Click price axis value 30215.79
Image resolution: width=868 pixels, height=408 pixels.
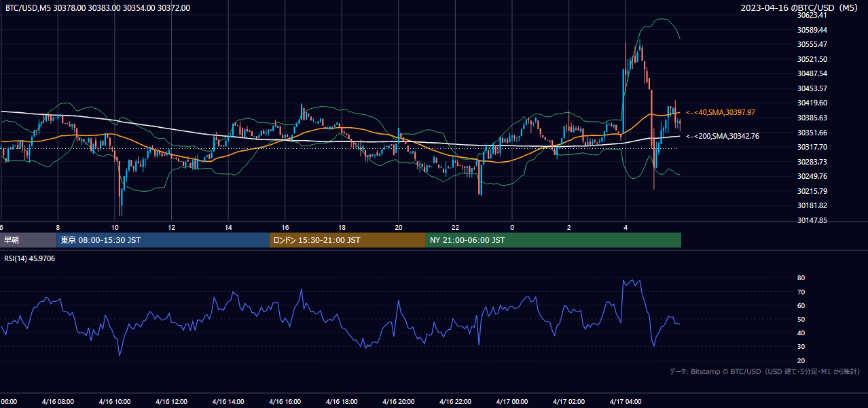812,191
